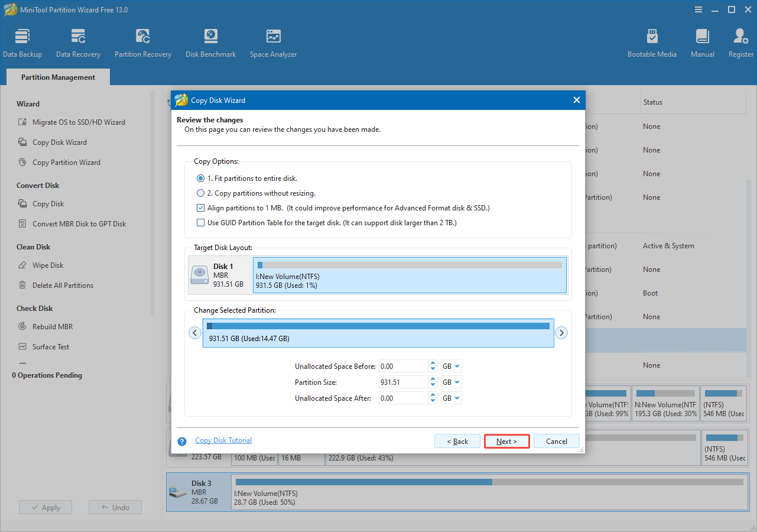The image size is (757, 532).
Task: Open the Data Backup tool
Action: point(22,41)
